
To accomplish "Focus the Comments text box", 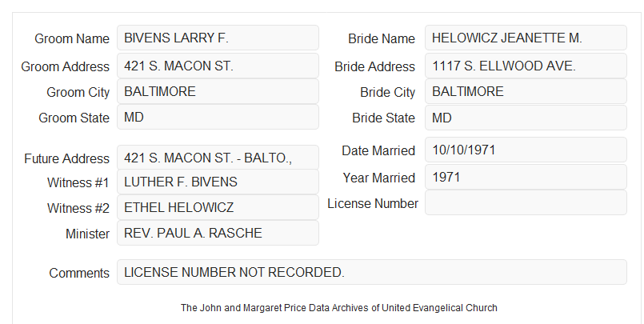I will [x=372, y=272].
